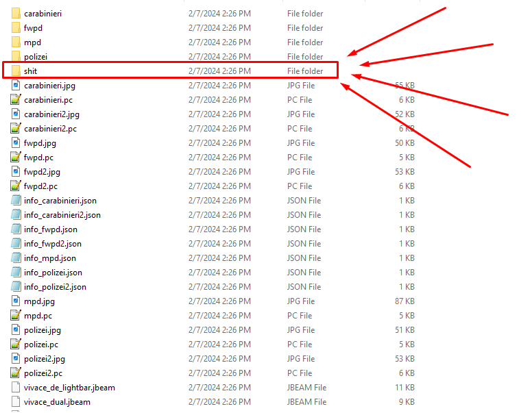Click the fwpd.jpg image file icon
Image resolution: width=532 pixels, height=413 pixels.
(16, 142)
